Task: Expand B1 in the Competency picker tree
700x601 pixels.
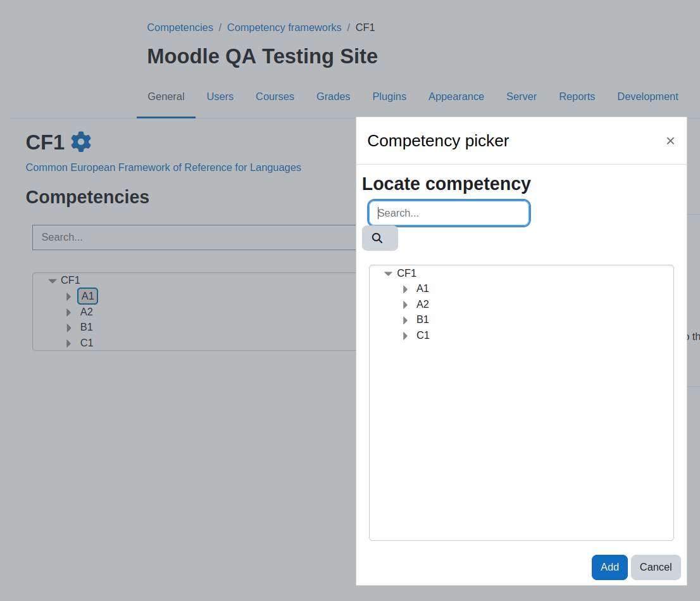Action: (405, 320)
